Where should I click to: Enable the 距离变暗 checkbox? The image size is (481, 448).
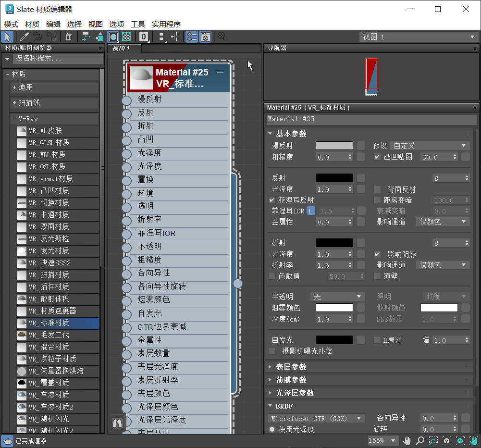(x=377, y=200)
